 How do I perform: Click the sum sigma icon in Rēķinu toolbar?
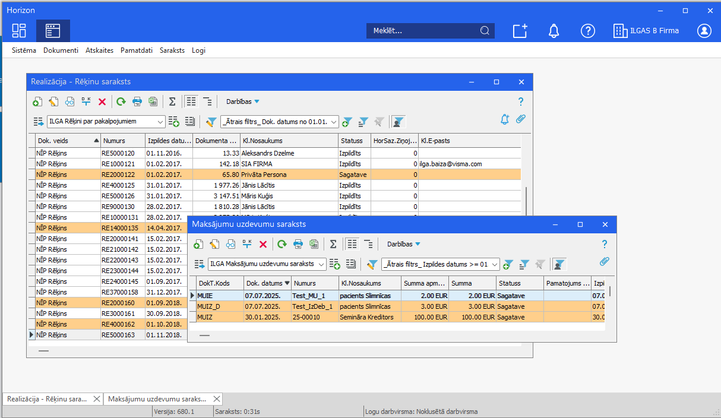coord(172,102)
